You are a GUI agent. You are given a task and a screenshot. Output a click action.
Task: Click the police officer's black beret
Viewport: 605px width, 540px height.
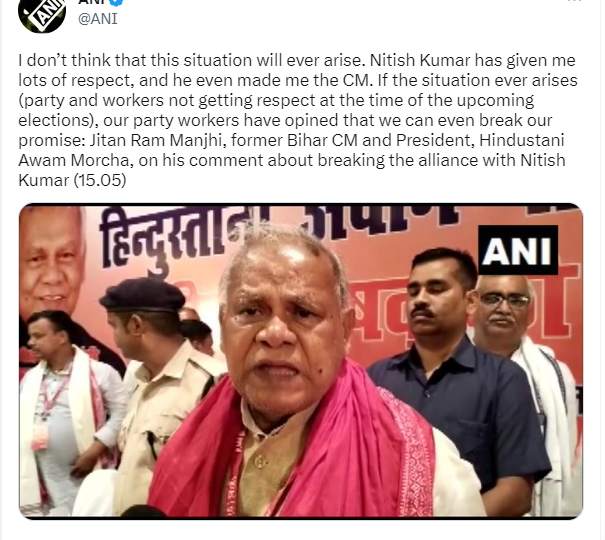pos(143,295)
